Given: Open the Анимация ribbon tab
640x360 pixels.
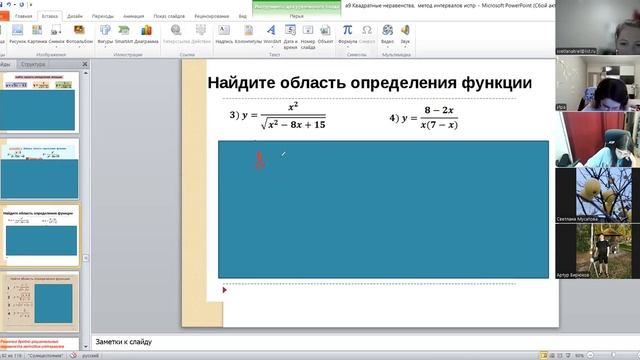Looking at the screenshot, I should (133, 16).
